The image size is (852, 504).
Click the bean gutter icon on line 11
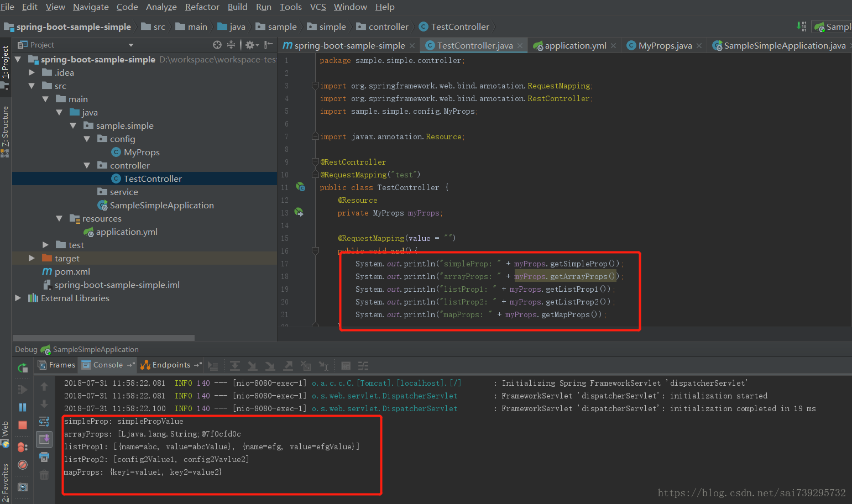click(x=300, y=187)
